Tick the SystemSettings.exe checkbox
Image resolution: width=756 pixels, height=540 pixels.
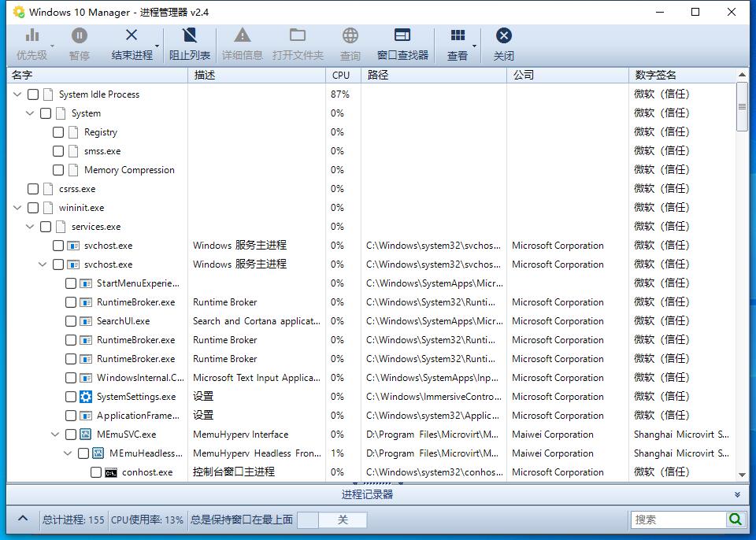tap(70, 397)
